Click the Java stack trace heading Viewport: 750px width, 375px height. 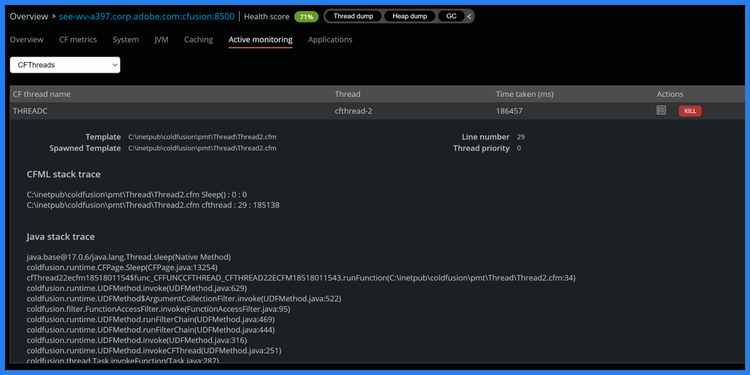(61, 237)
